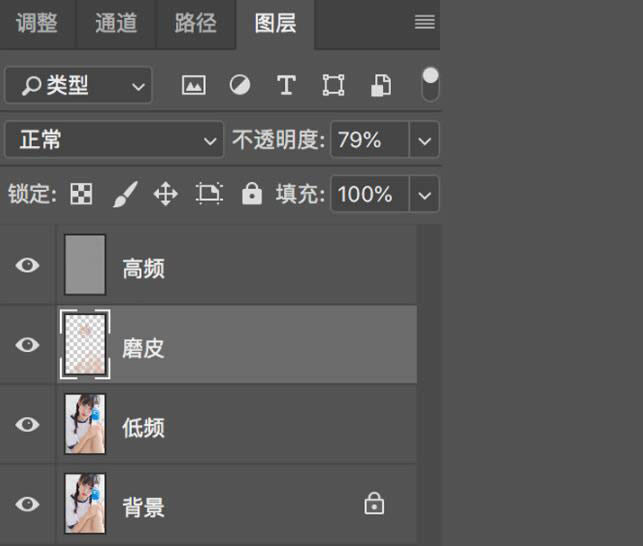Open the 正常 blend mode dropdown

[113, 140]
